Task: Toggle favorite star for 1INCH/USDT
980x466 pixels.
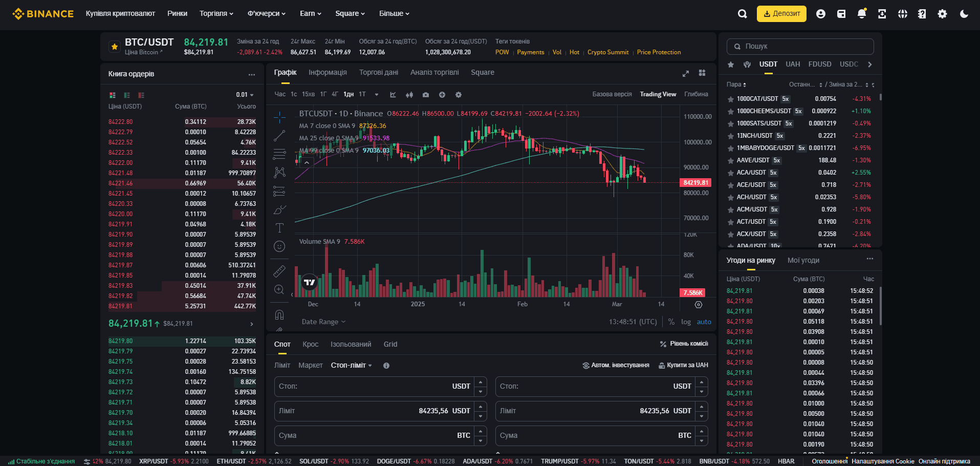Action: click(731, 136)
